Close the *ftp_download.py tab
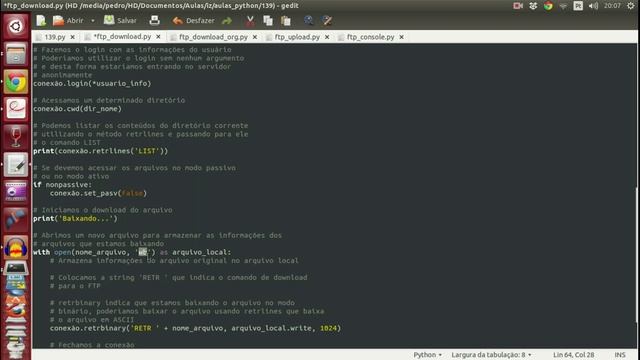This screenshot has width=640, height=360. click(x=158, y=37)
